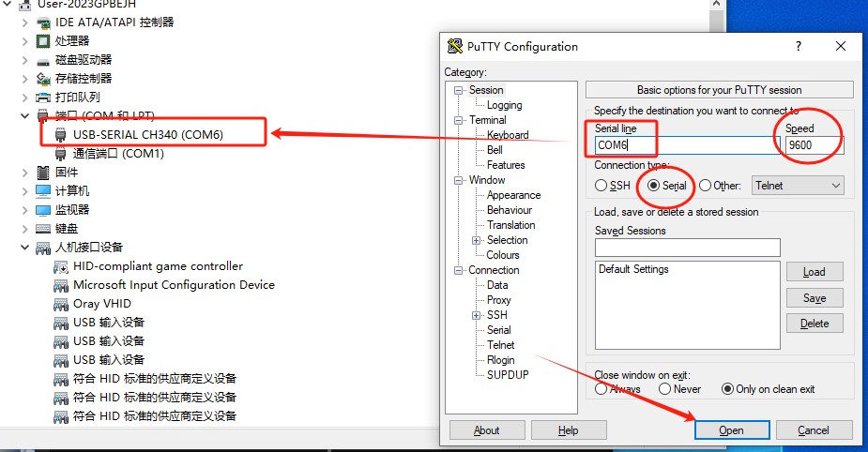Select the Behaviour tree item

click(x=510, y=210)
